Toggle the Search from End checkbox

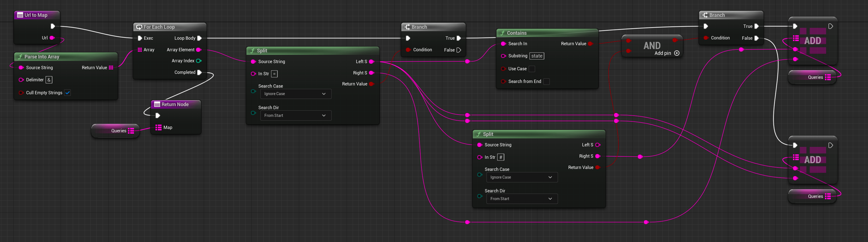[546, 82]
